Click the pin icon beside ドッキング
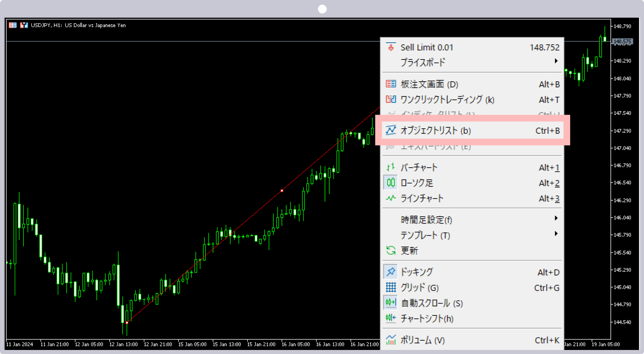The image size is (644, 354). 391,272
